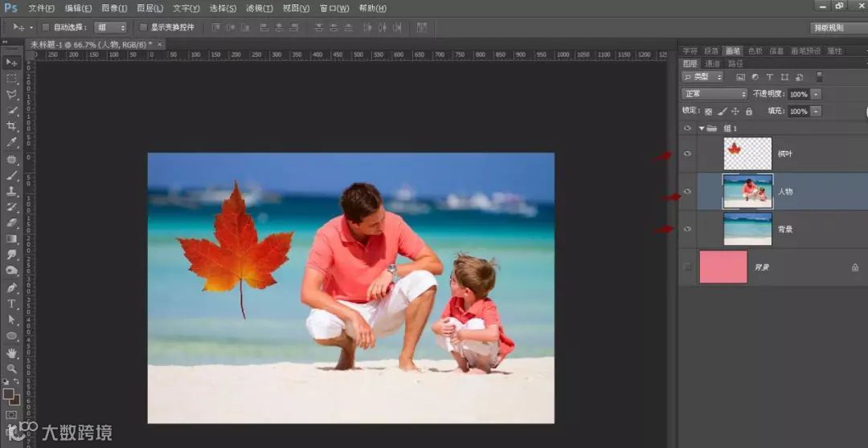This screenshot has height=448, width=868.
Task: Select the Rectangular Marquee tool
Action: (11, 79)
